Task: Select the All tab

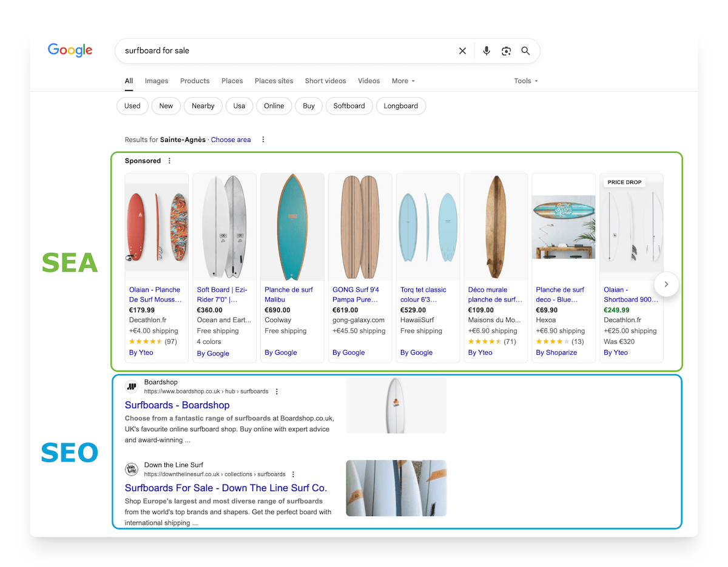Action: (129, 81)
